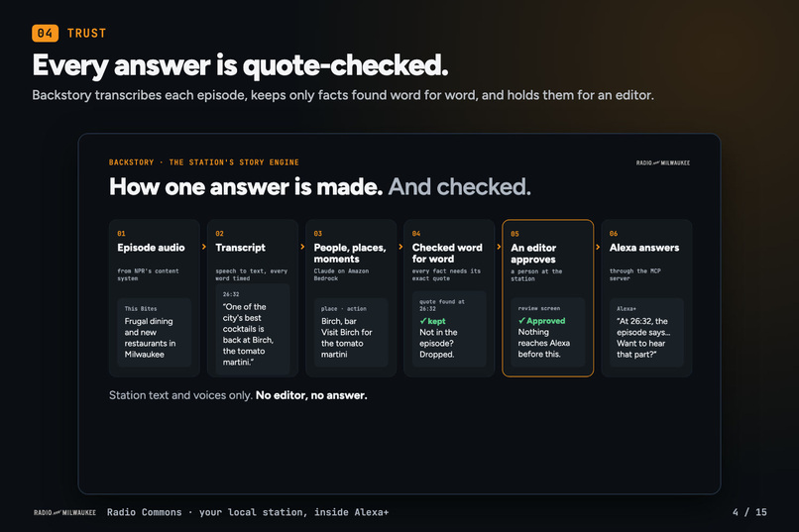
Task: Click the "review screen" label
Action: click(538, 308)
